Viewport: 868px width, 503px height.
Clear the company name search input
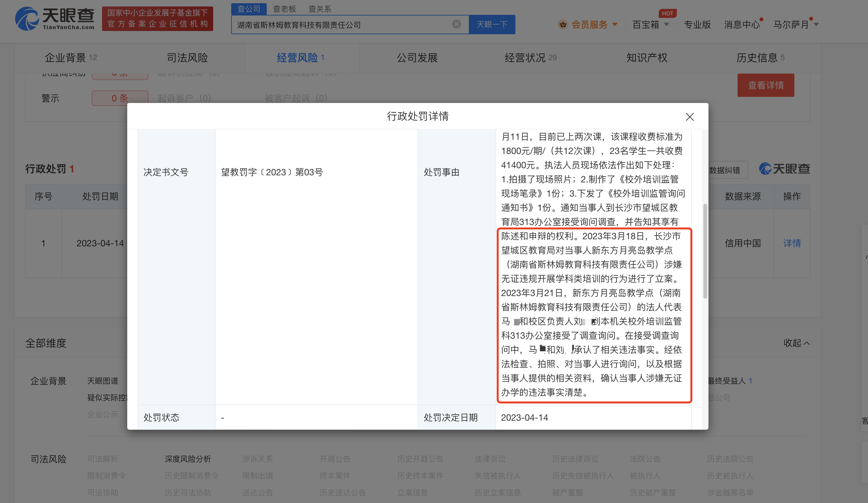[456, 24]
